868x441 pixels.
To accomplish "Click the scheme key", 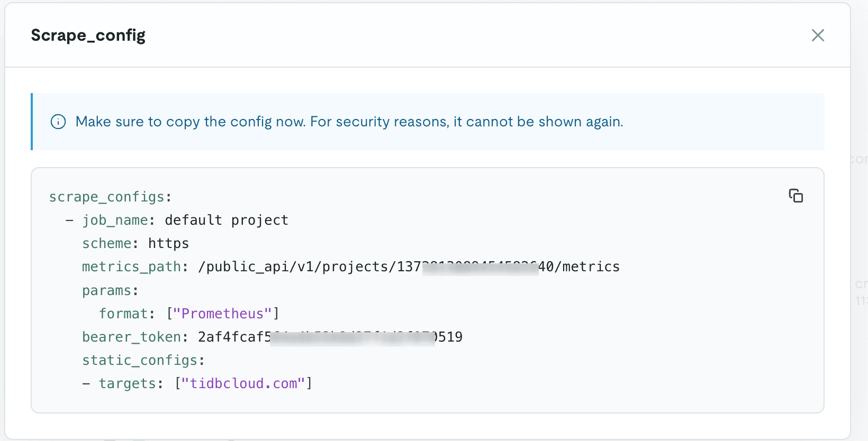I will (106, 243).
